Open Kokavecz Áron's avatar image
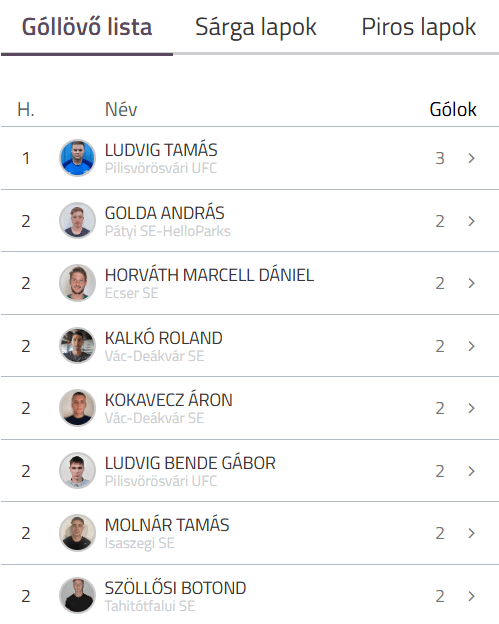Screen dimensions: 499x624 point(77,408)
